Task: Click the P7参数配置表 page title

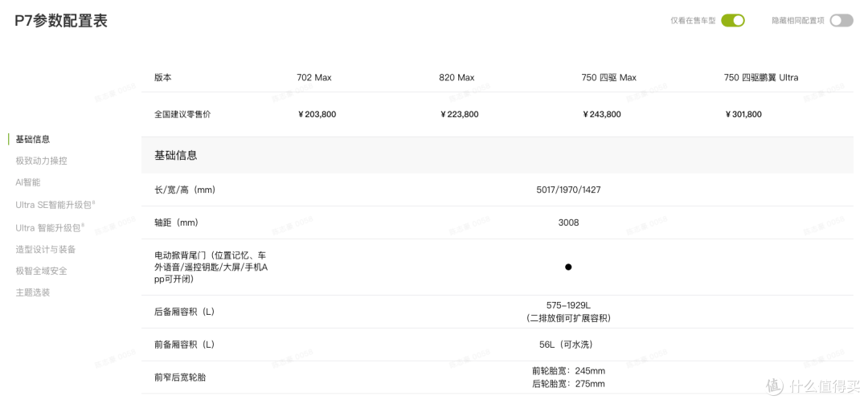Action: 61,20
